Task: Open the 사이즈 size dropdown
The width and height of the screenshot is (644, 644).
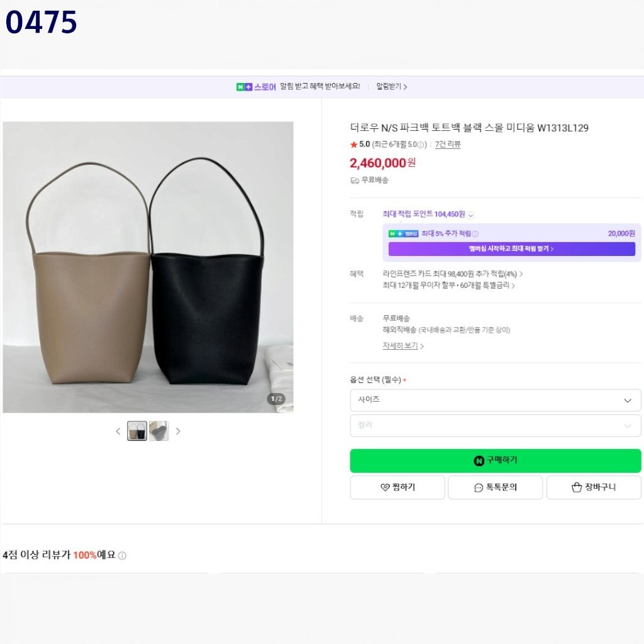Action: pyautogui.click(x=495, y=400)
